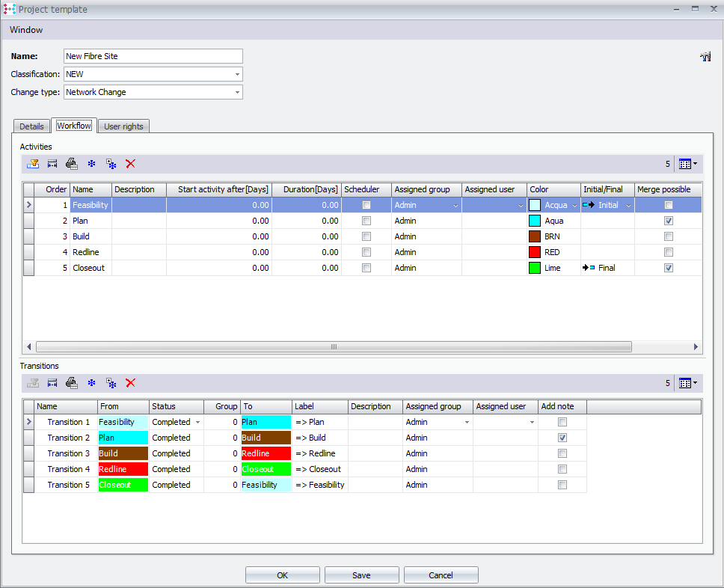The height and width of the screenshot is (588, 724).
Task: Click the Project template app icon in title bar
Action: coord(9,9)
